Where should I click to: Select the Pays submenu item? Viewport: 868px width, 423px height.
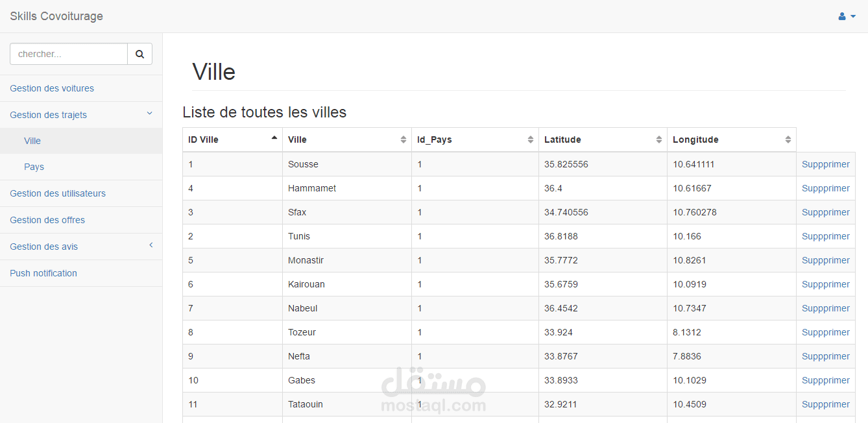click(34, 167)
